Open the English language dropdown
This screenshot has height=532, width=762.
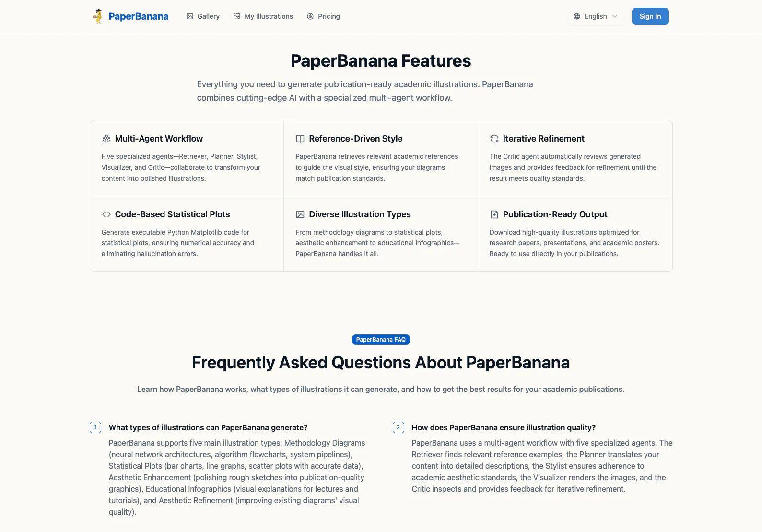pos(596,16)
